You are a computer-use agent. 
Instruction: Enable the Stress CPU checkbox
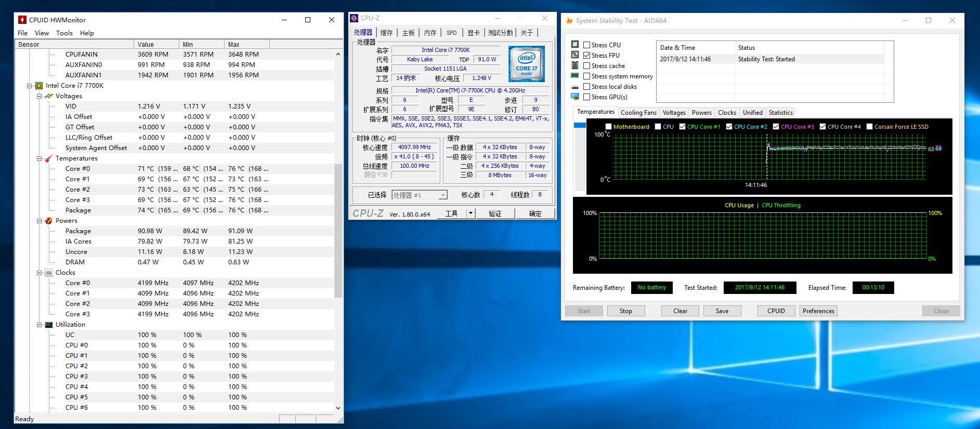[x=587, y=45]
